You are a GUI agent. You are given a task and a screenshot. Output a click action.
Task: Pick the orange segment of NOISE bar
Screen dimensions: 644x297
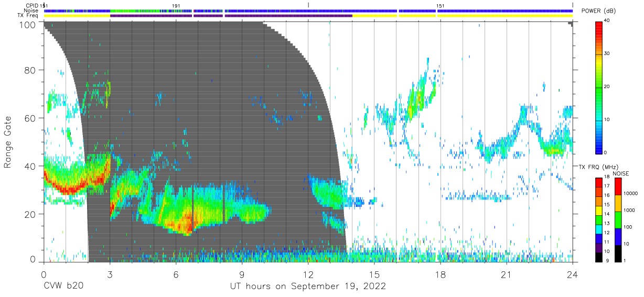point(617,203)
